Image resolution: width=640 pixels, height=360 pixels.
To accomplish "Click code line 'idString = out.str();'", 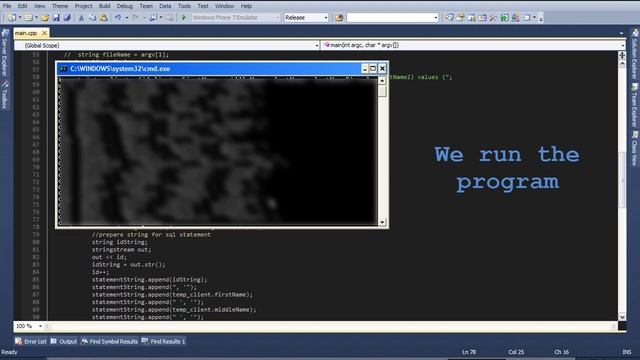I will tap(129, 264).
